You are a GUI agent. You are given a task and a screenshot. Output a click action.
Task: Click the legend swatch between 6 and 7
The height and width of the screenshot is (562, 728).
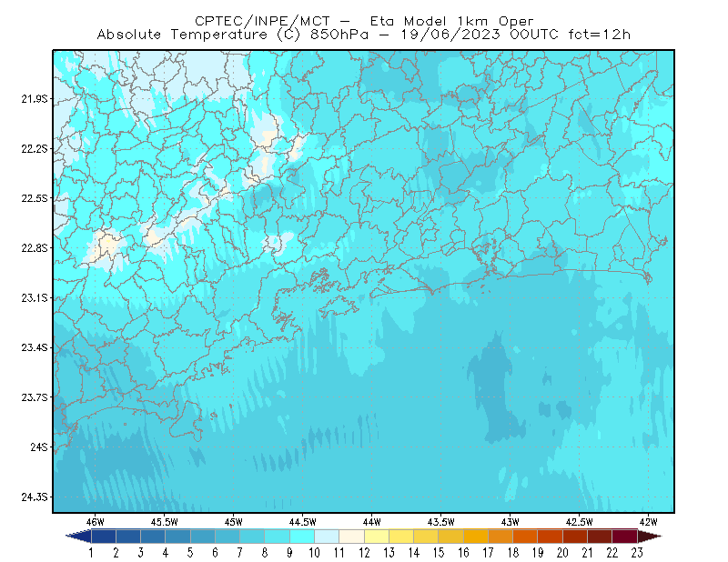[227, 537]
